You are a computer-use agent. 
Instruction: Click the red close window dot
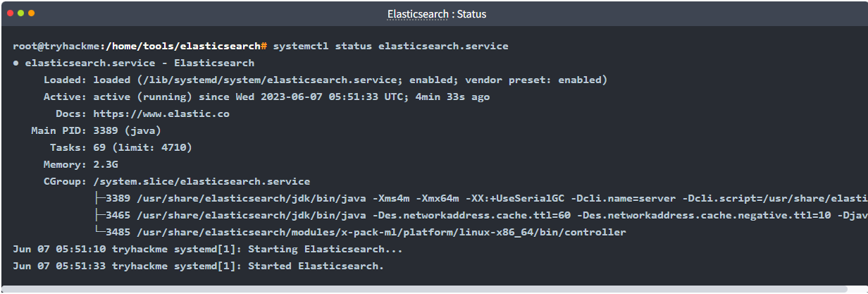pos(11,13)
